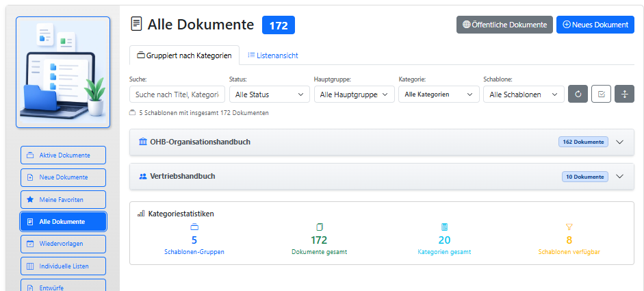Expand the OHB-Organisationshandbuch chevron

[x=620, y=142]
